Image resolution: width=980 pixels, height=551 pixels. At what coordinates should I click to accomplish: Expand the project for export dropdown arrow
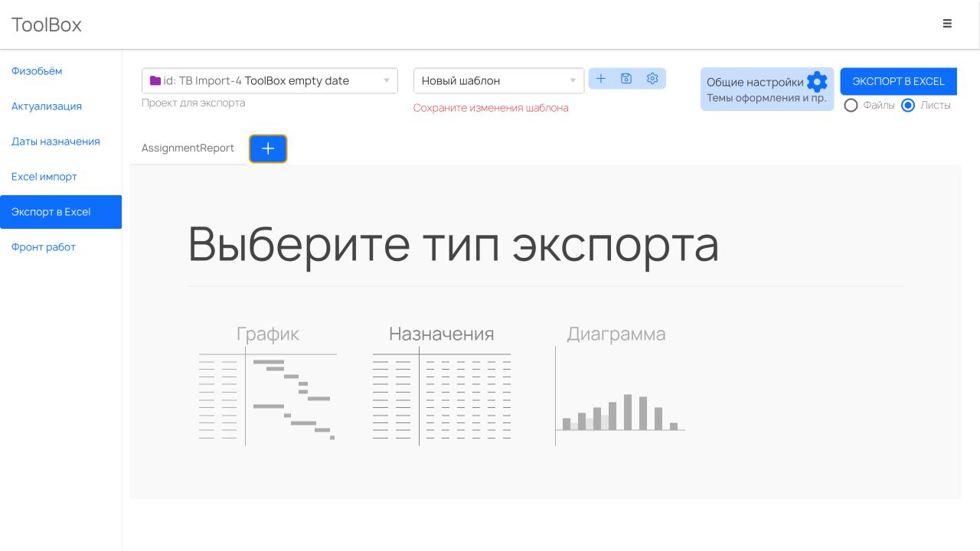point(387,80)
